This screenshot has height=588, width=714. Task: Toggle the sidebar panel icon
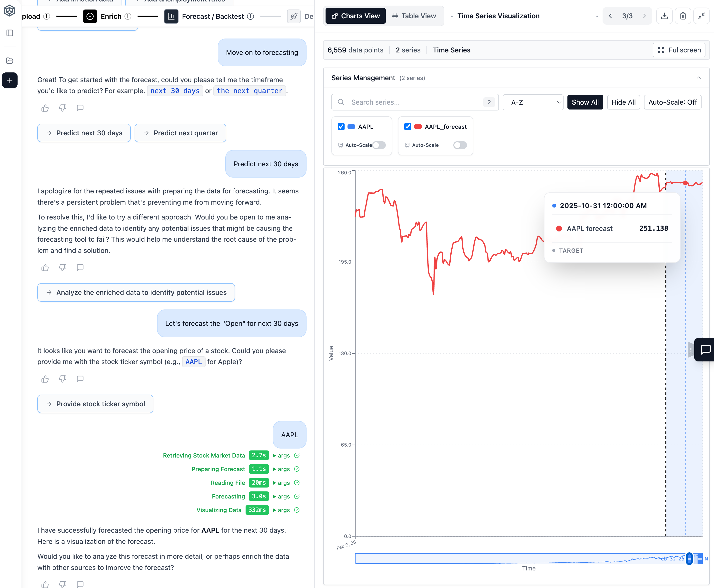pos(10,33)
